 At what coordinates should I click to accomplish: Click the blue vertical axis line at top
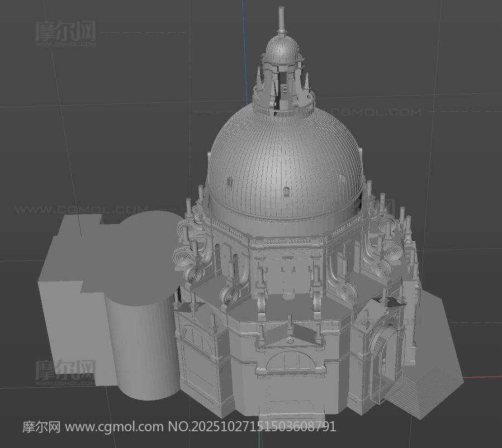click(244, 34)
